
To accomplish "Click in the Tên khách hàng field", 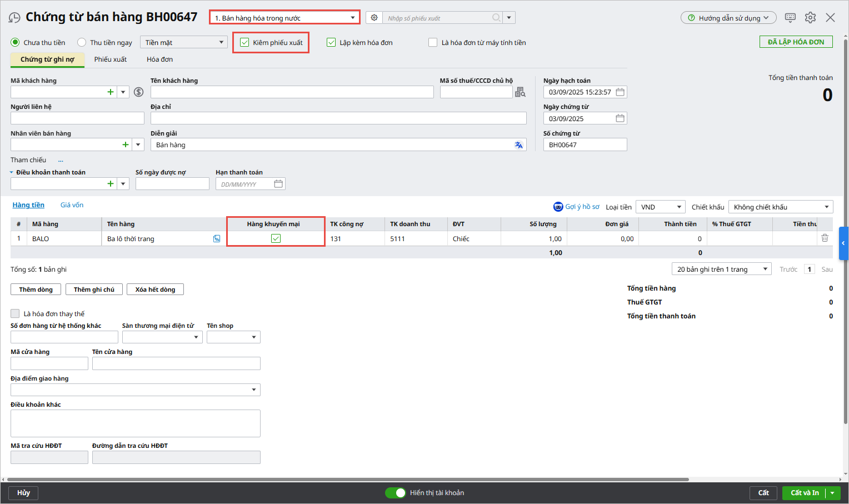I will [x=292, y=92].
